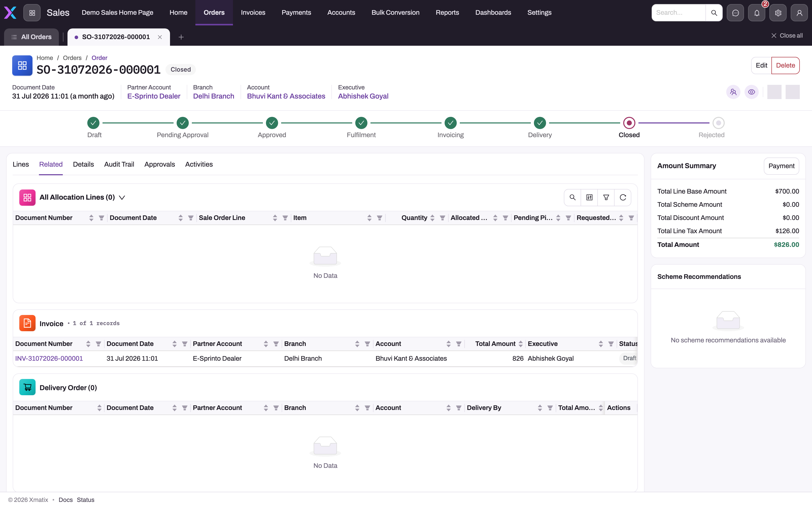
Task: Select the Closed stage circle
Action: [x=629, y=123]
